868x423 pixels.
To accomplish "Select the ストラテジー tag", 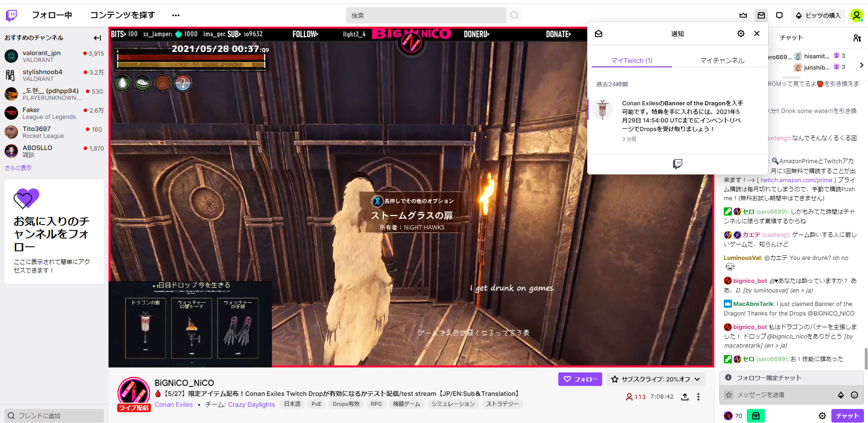I will [502, 404].
